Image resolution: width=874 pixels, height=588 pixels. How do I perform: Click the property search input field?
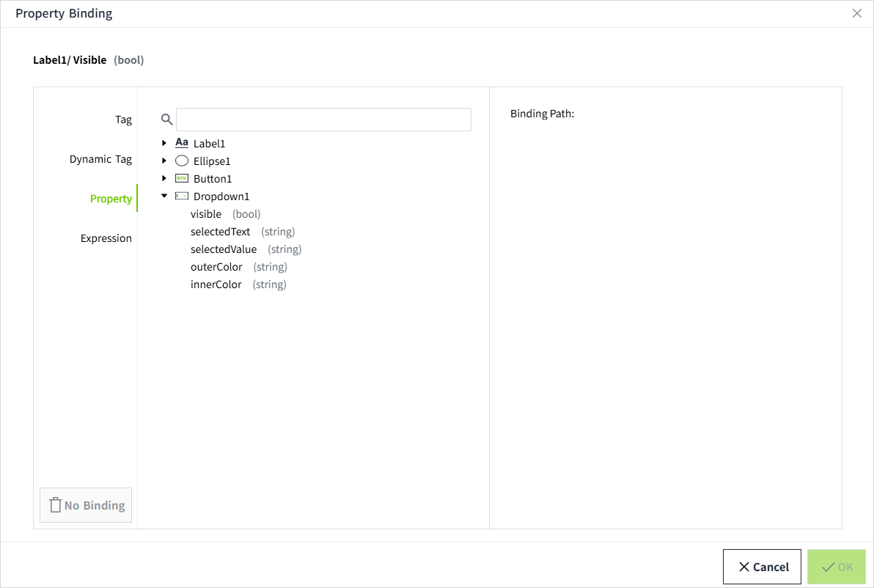323,120
